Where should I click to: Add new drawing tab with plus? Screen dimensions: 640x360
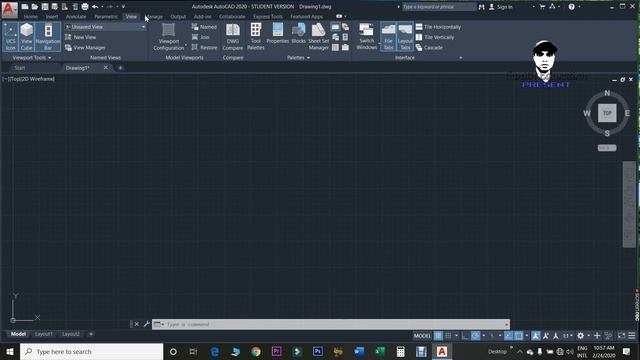(x=120, y=68)
